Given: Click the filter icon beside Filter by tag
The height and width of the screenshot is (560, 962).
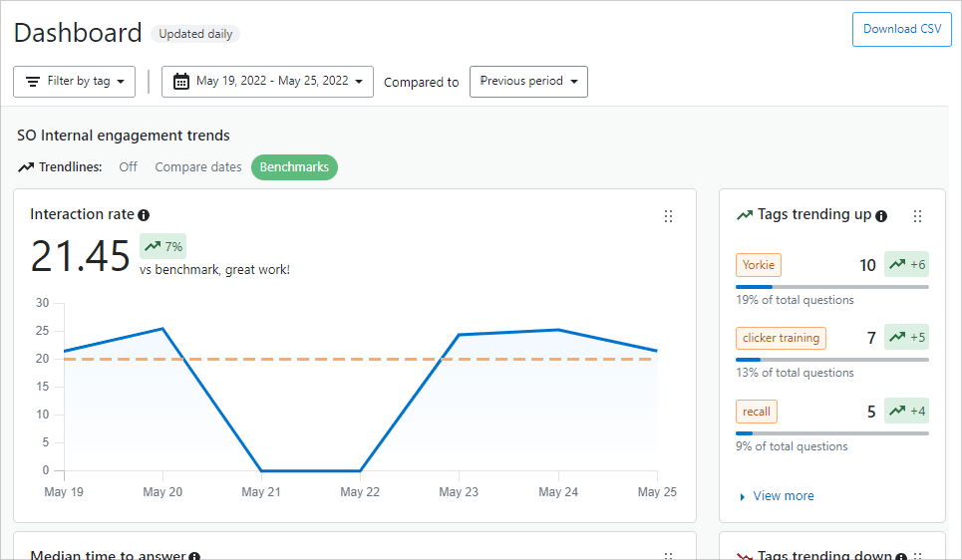Looking at the screenshot, I should [33, 82].
